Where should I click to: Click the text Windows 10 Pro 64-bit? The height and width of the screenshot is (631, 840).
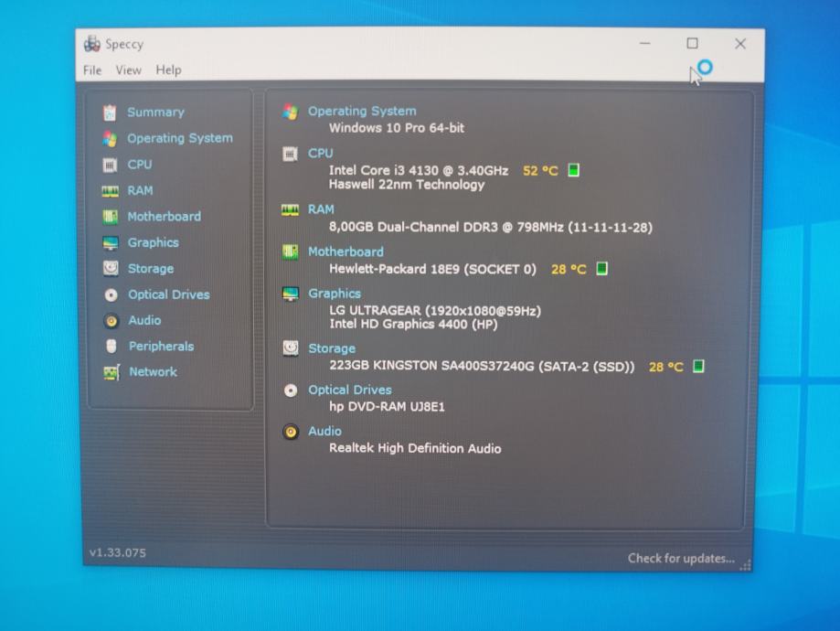(397, 128)
